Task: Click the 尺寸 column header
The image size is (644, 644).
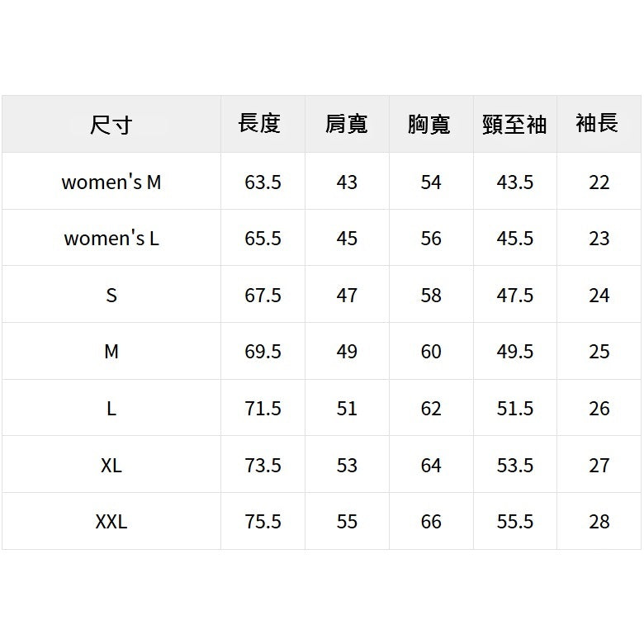Action: click(x=111, y=125)
